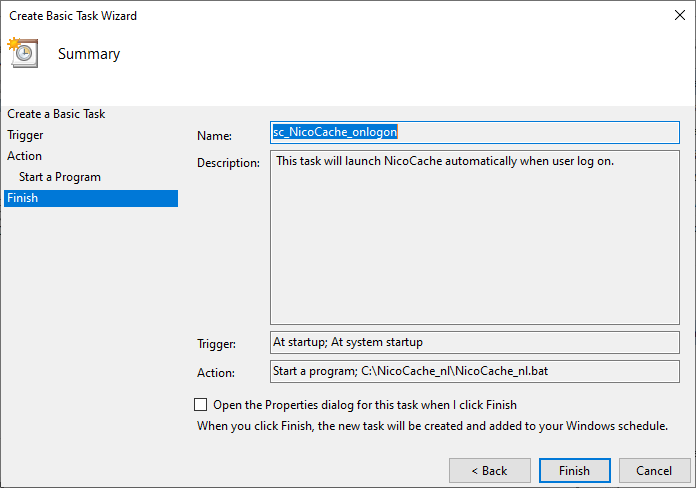Click inside the Description text area

click(x=475, y=237)
